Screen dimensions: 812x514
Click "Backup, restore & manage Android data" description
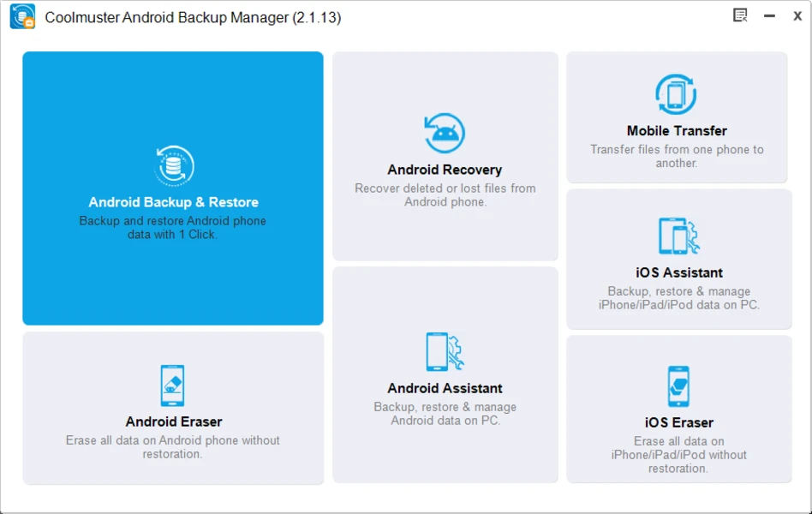(445, 414)
